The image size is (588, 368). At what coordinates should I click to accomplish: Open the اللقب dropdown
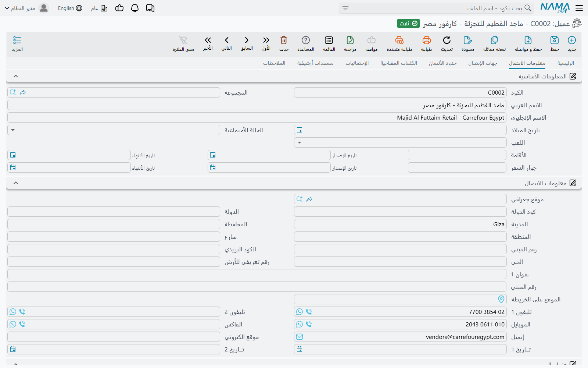point(300,142)
